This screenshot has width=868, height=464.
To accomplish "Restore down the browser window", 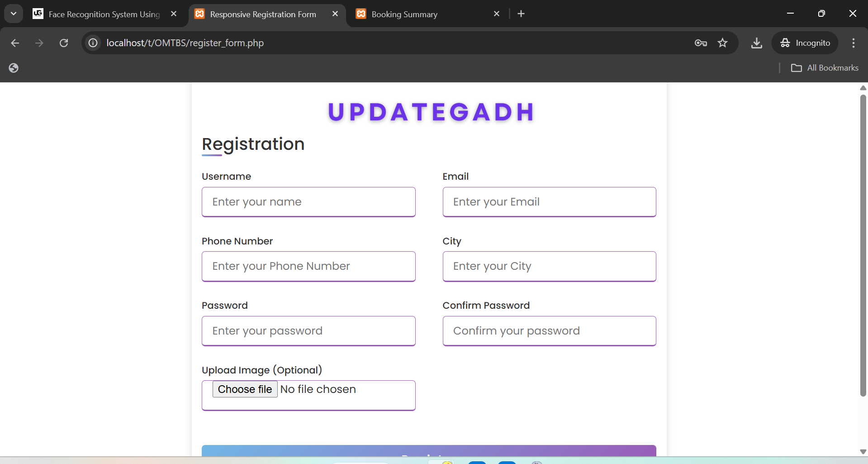I will (x=821, y=14).
